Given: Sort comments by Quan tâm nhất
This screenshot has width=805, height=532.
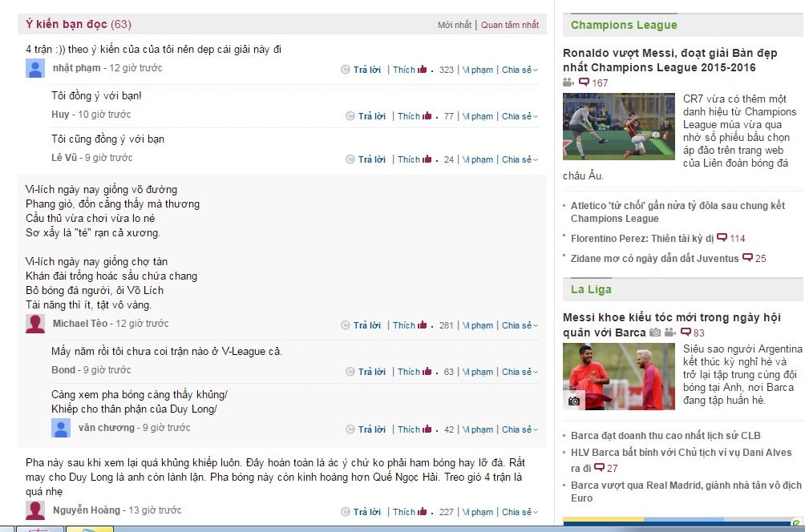Looking at the screenshot, I should pyautogui.click(x=510, y=25).
